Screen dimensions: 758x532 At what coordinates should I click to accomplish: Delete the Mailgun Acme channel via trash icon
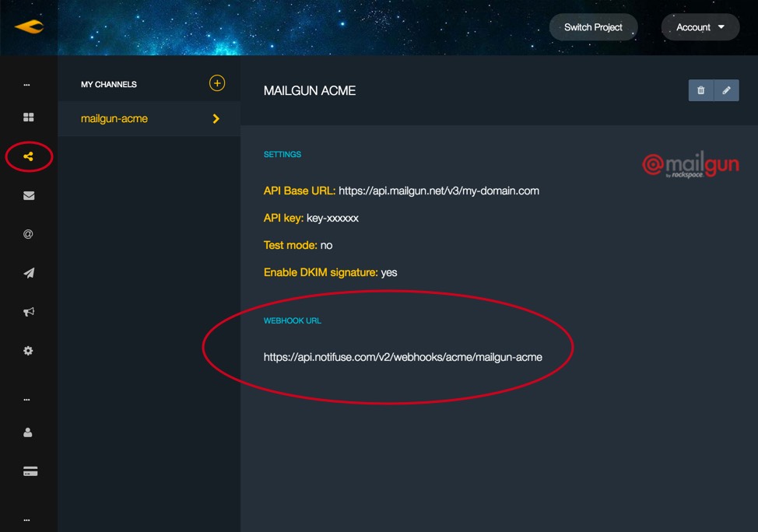click(x=701, y=90)
